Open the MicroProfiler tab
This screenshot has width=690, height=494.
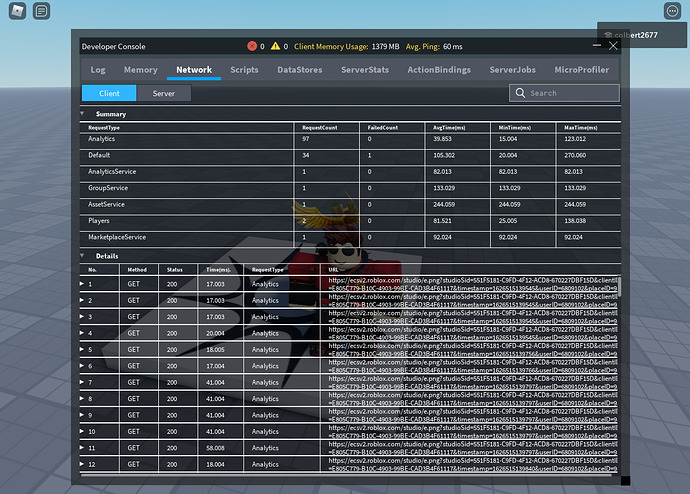pos(582,70)
